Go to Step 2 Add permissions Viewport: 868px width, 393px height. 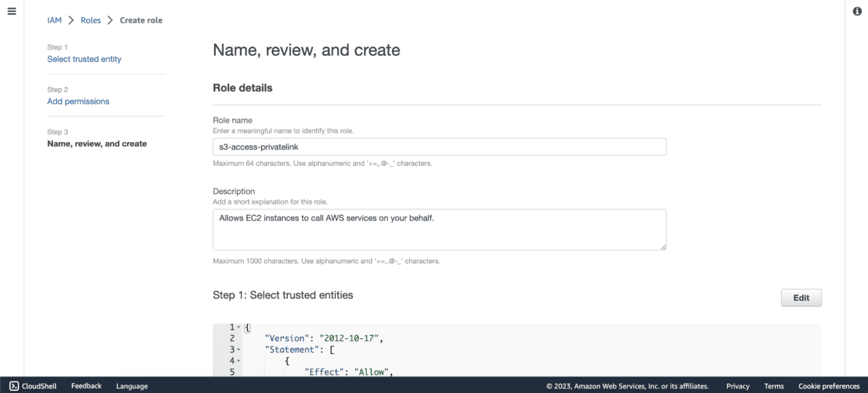coord(78,101)
